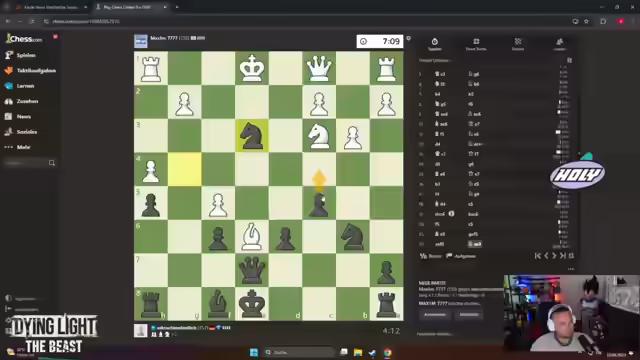Click the left button below the chat messages
640x360 pixels.
coord(435,315)
